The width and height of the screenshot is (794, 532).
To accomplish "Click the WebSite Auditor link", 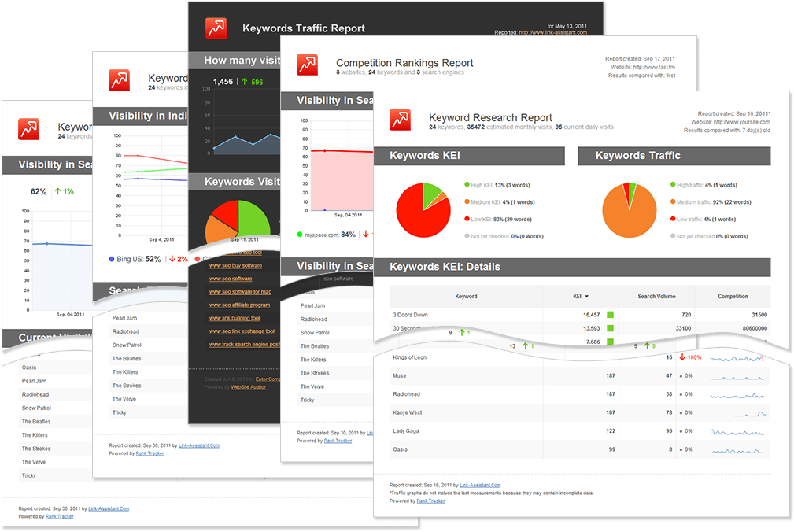I will (249, 387).
